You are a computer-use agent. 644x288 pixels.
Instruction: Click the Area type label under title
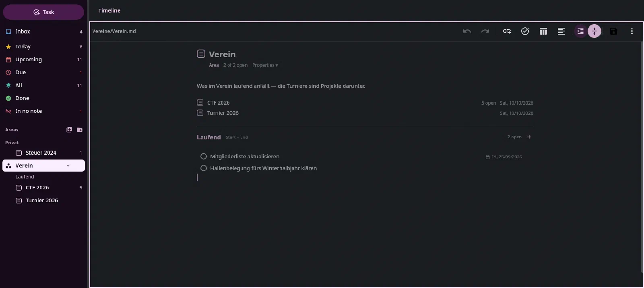pyautogui.click(x=214, y=65)
